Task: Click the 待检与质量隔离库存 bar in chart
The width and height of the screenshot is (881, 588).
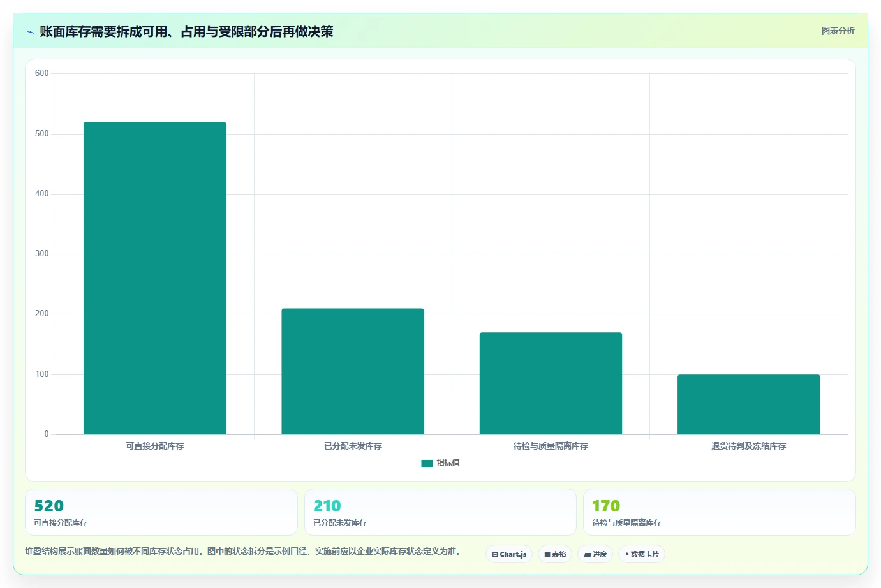Action: pyautogui.click(x=551, y=383)
